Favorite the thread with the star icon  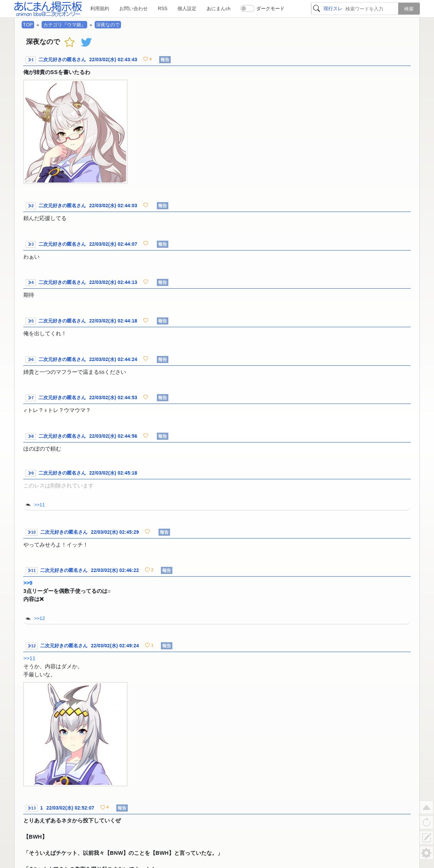pos(70,42)
